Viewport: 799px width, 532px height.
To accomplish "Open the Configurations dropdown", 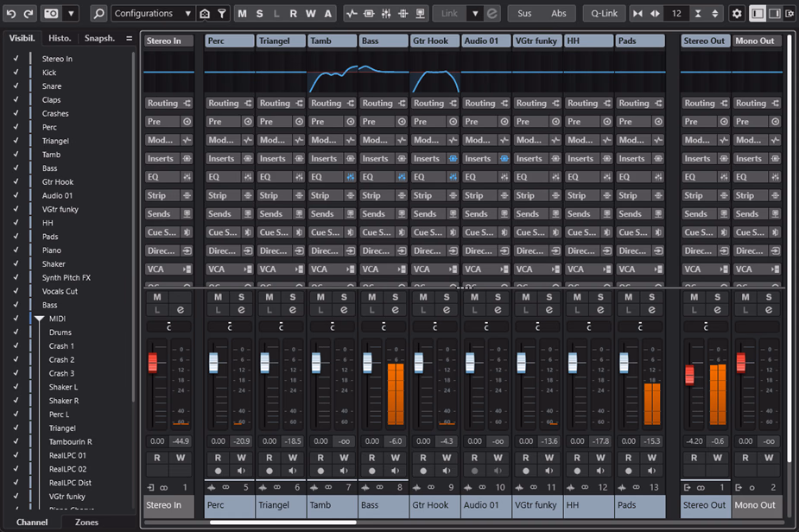I will point(152,13).
